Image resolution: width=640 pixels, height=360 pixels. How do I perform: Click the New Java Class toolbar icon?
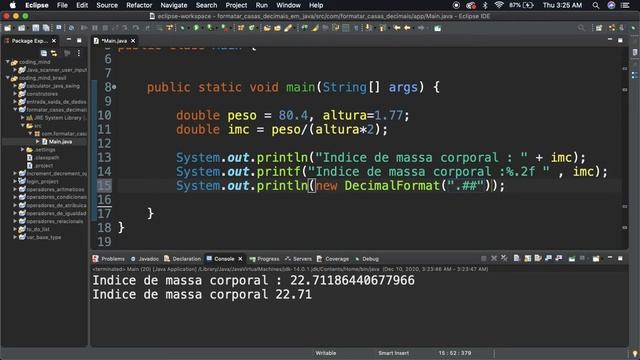click(x=252, y=28)
